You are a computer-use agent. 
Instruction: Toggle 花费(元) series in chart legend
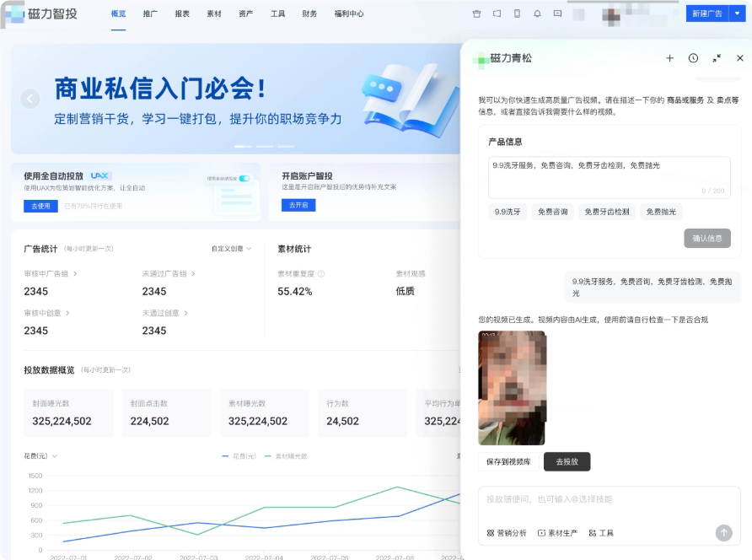(239, 456)
